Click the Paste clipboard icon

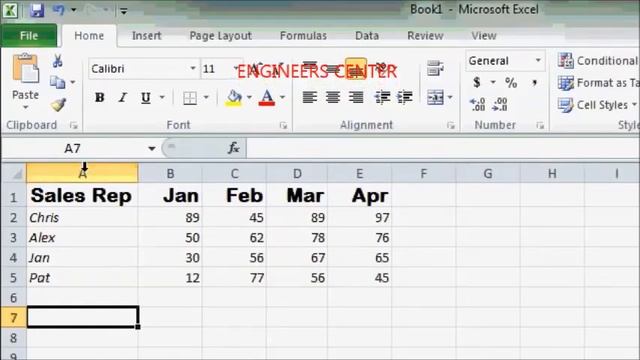(x=25, y=69)
